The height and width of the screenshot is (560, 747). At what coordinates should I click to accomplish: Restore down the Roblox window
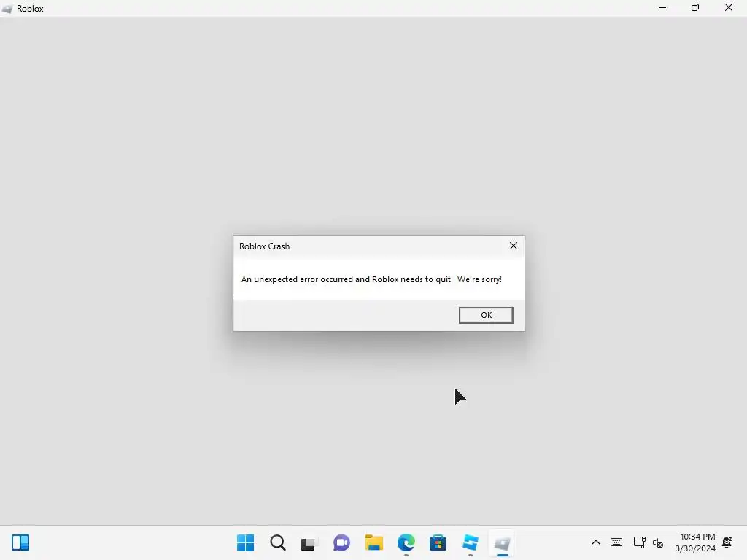point(695,7)
